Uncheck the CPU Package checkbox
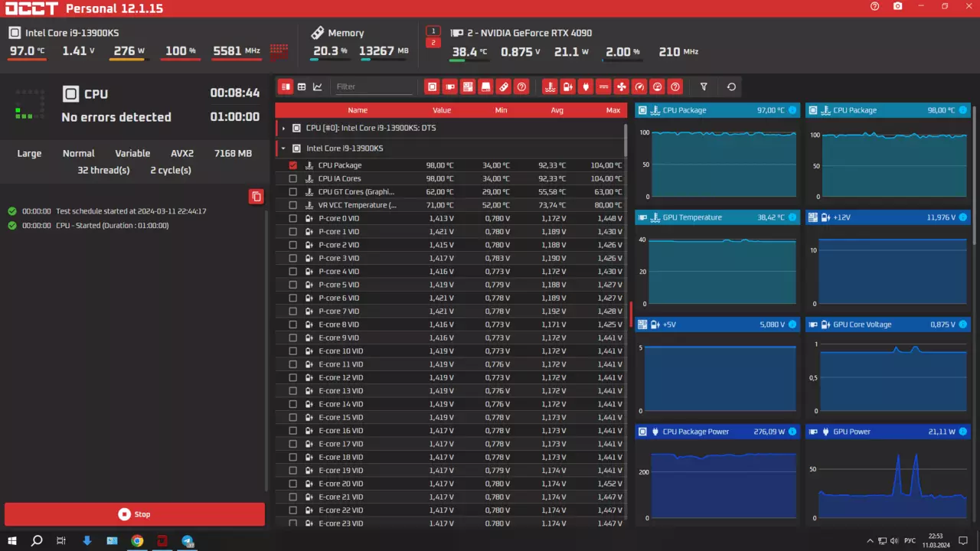The height and width of the screenshot is (551, 980). pos(293,165)
